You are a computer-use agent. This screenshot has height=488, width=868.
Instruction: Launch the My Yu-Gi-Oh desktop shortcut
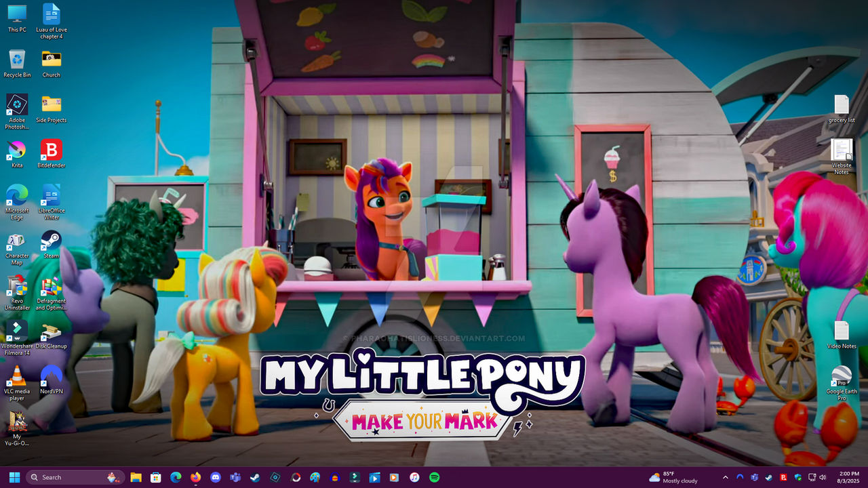[x=17, y=429]
